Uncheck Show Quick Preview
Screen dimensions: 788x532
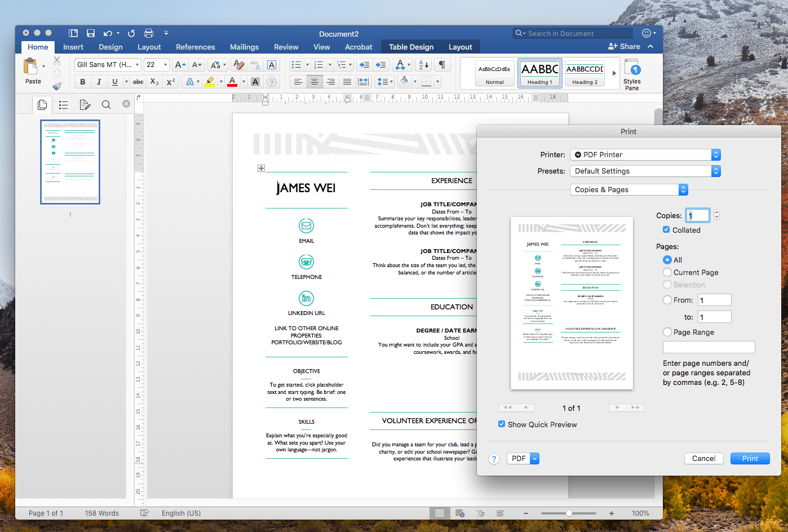coord(501,424)
